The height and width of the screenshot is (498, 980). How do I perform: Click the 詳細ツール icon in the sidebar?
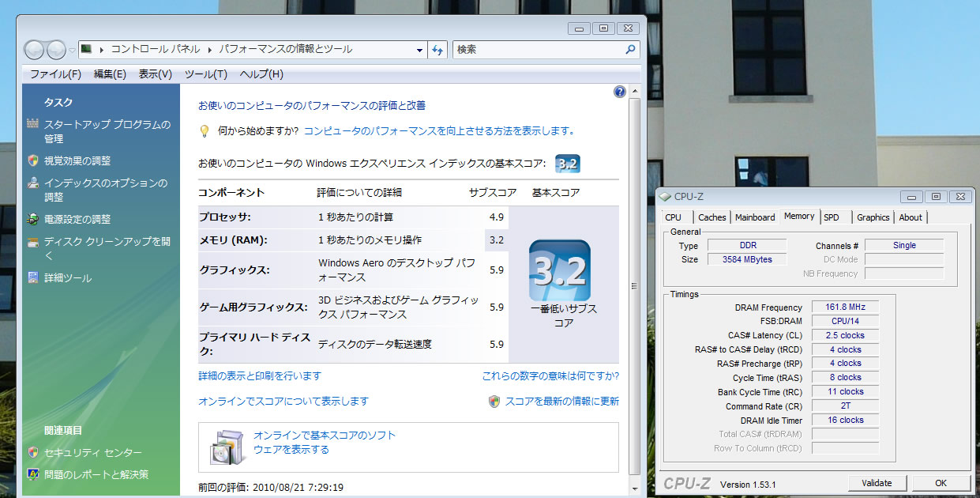(32, 277)
